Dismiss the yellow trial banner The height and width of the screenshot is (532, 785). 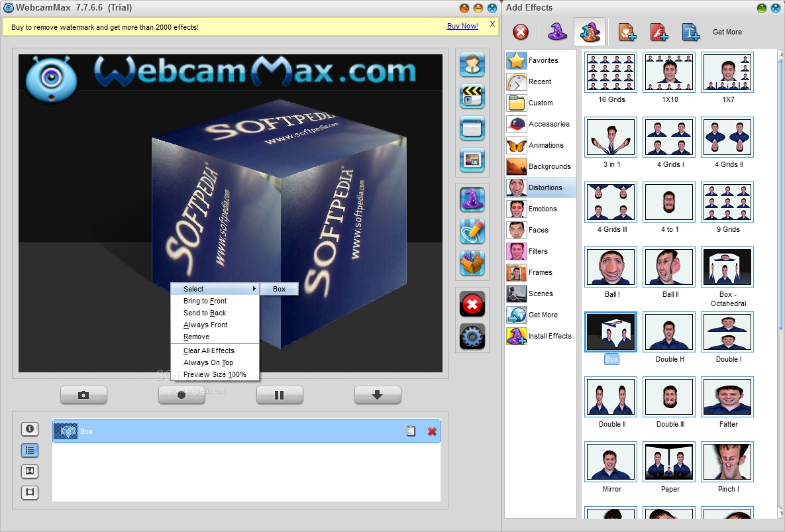[493, 24]
